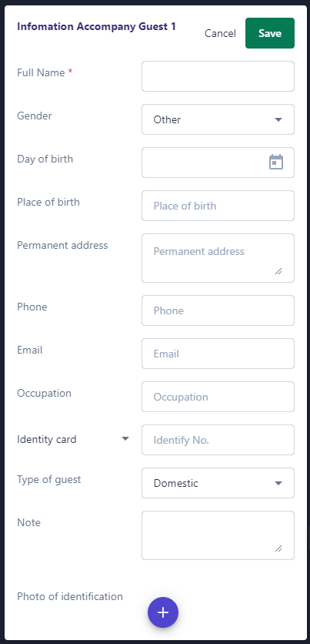Click the arrow beside Identity card
310x644 pixels.
click(x=125, y=439)
